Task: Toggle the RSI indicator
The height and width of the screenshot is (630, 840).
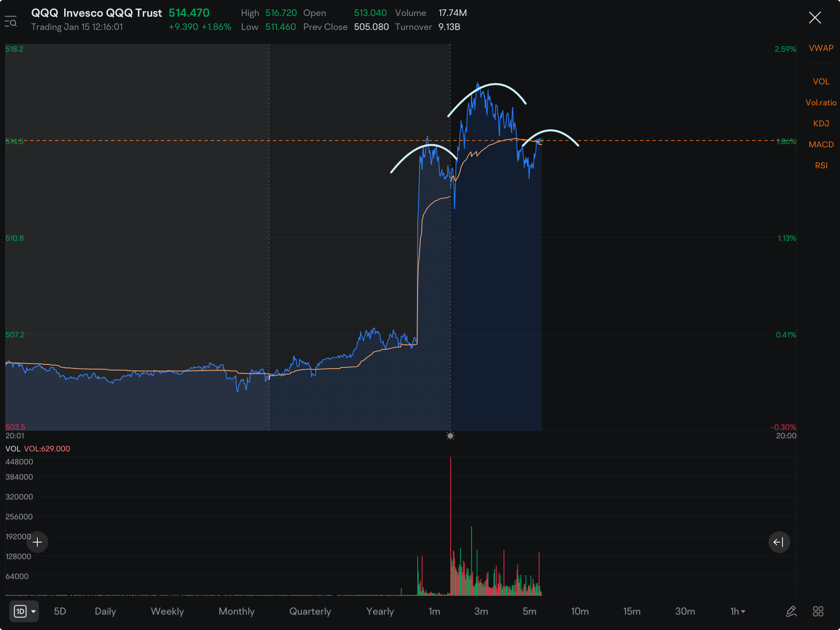Action: [x=821, y=166]
